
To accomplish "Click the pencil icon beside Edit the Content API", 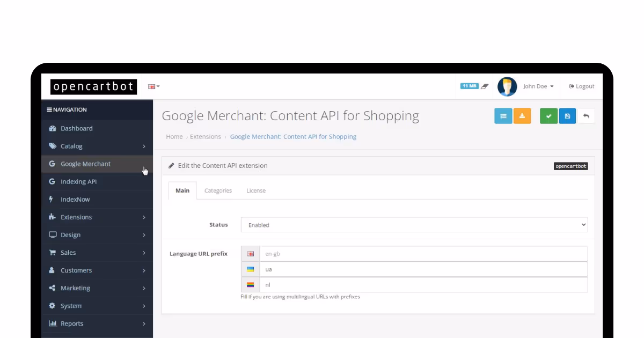I will click(171, 166).
